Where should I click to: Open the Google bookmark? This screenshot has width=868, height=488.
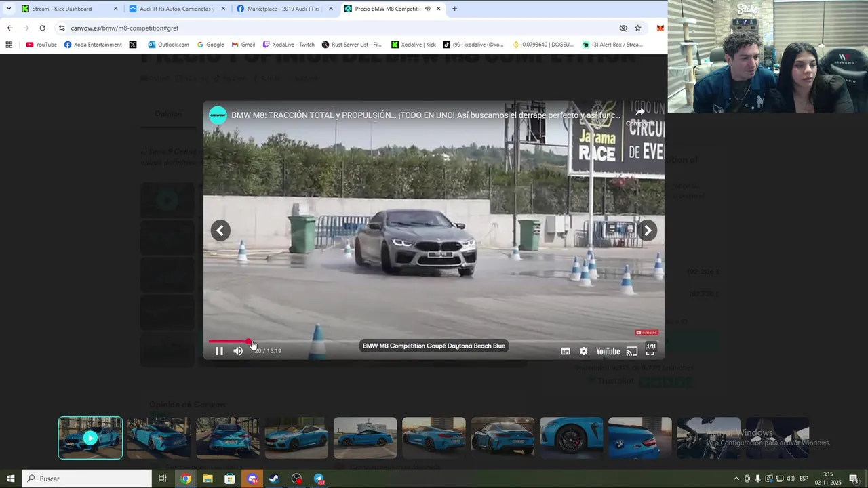click(210, 45)
